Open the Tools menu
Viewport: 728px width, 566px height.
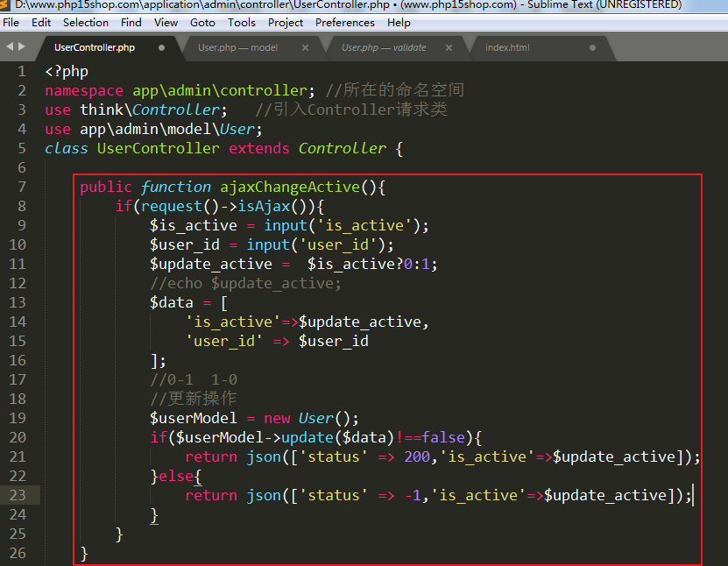(242, 23)
